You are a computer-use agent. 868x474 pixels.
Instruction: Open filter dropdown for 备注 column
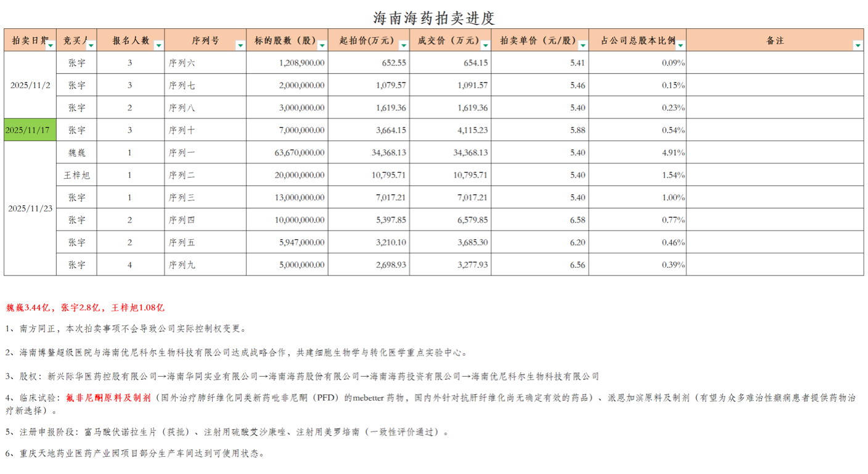pyautogui.click(x=858, y=46)
